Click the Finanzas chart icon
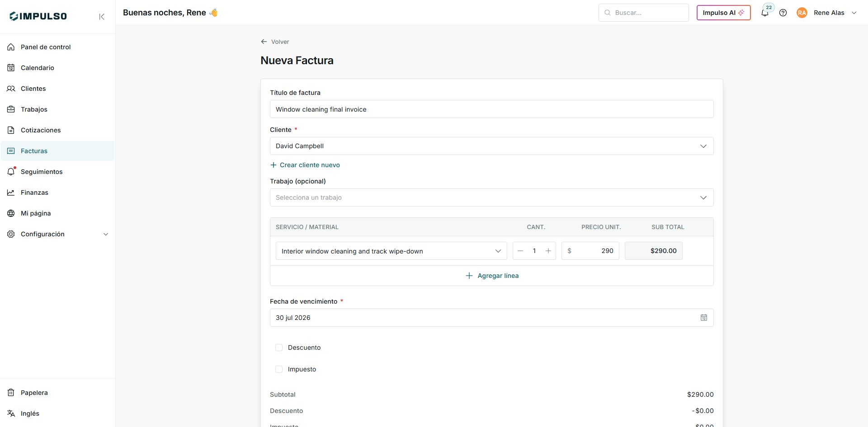 click(x=11, y=192)
